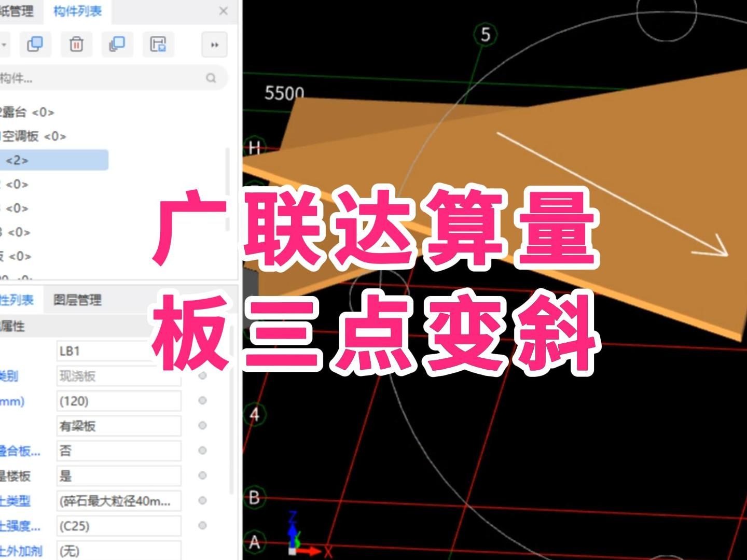Screen dimensions: 747x560
Task: Click the copy component icon
Action: click(35, 45)
